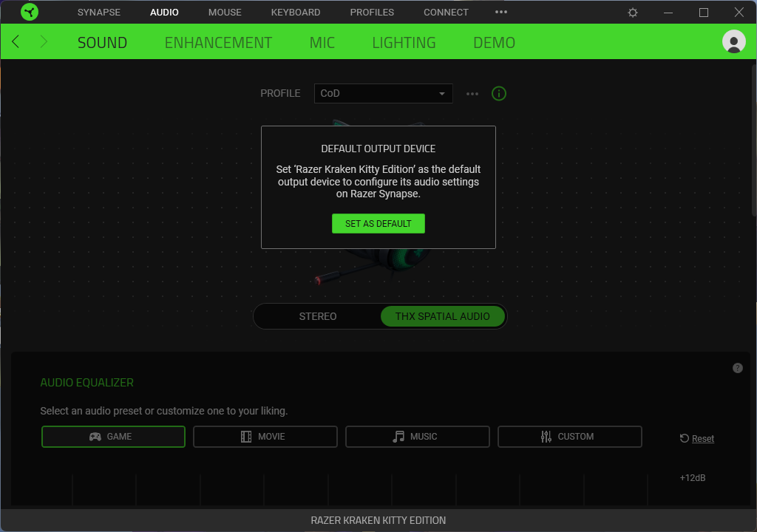This screenshot has width=757, height=532.
Task: Click the Razer Synapse logo icon
Action: [x=30, y=12]
